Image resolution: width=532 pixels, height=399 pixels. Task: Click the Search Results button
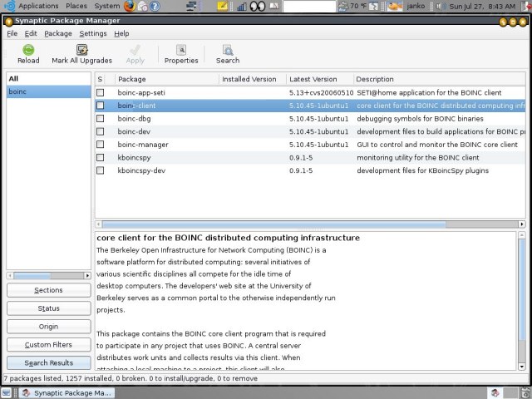click(x=49, y=362)
